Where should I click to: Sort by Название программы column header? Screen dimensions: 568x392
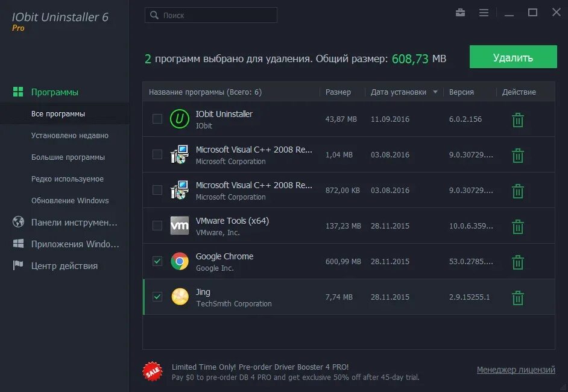point(205,92)
